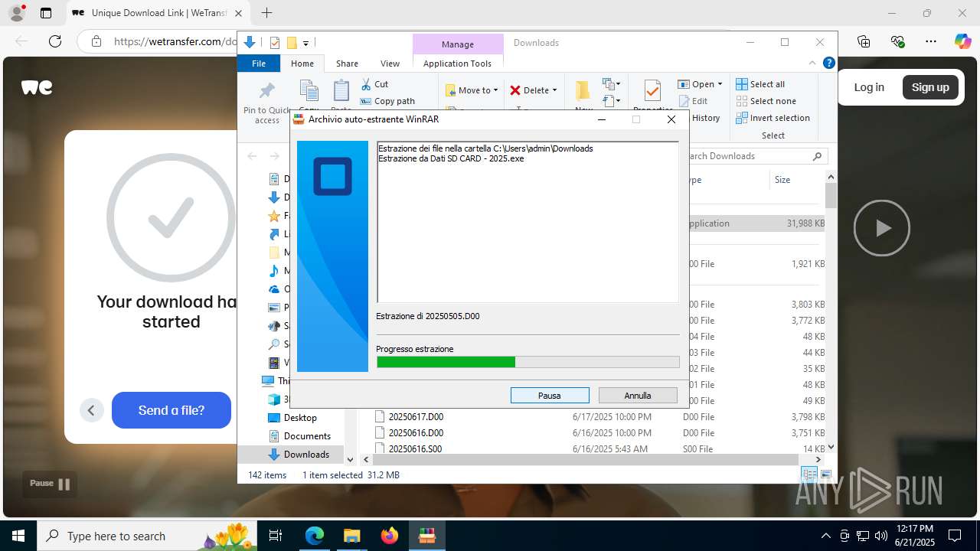Click Annulla to cancel extraction

[638, 396]
